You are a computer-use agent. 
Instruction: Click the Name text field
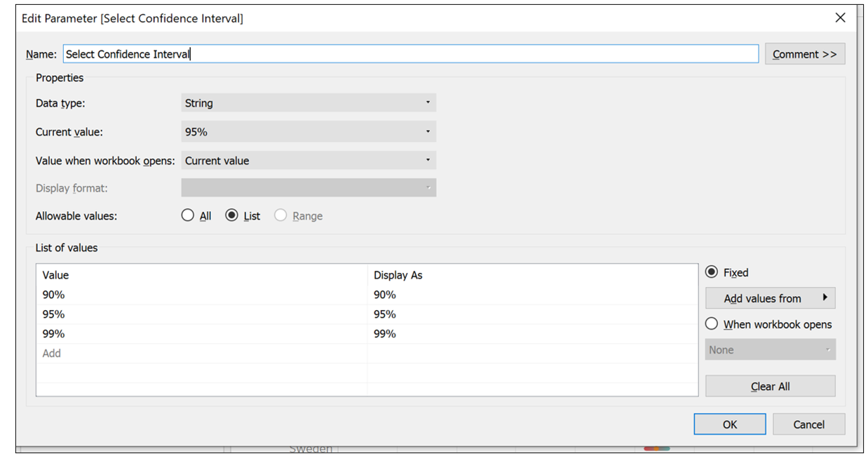pos(410,54)
